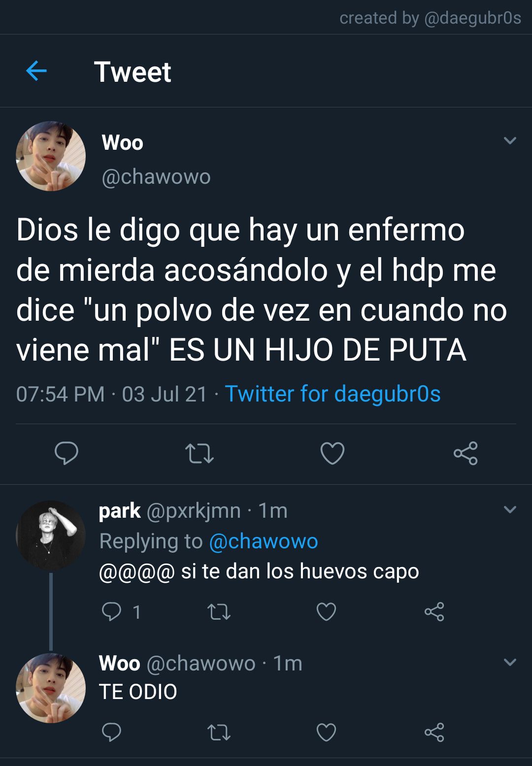Share Woo's TE ODIO reply
The image size is (532, 766).
click(x=434, y=733)
